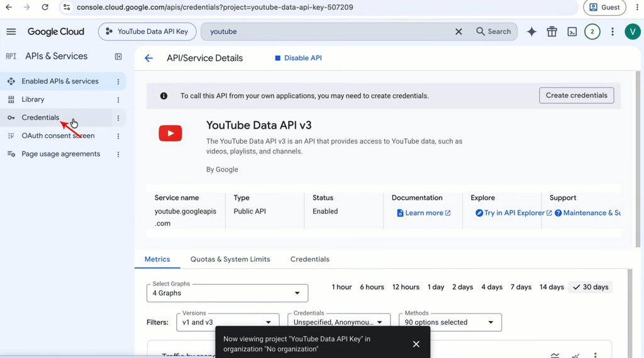Click the Library grid icon
The image size is (644, 358).
pos(11,99)
